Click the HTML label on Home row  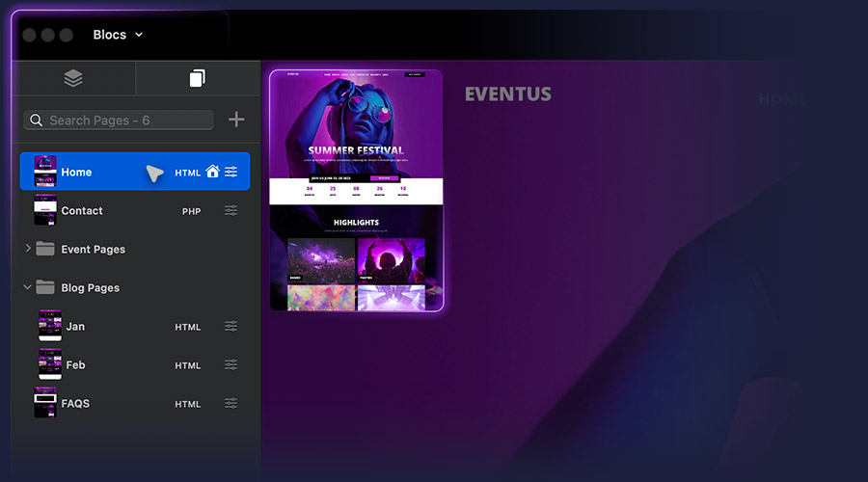coord(188,173)
